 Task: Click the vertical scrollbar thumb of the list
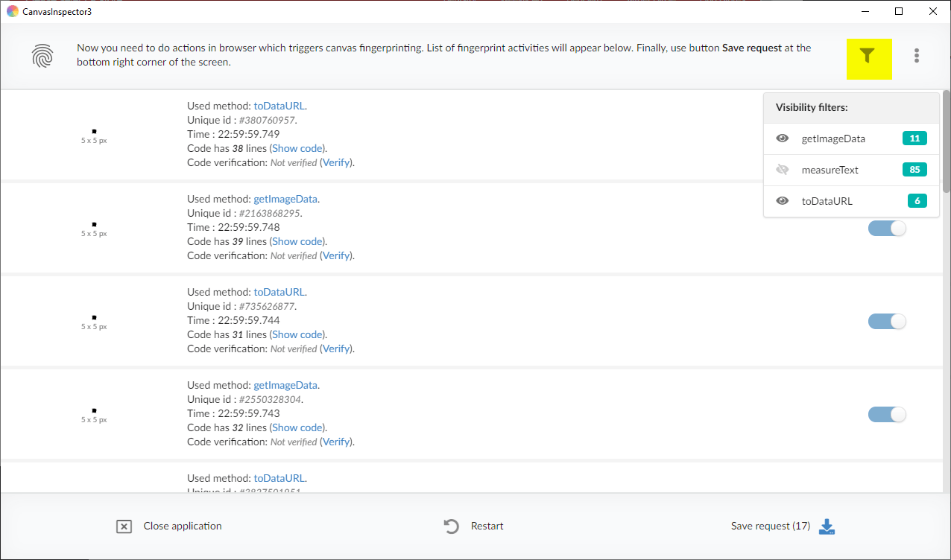[947, 143]
